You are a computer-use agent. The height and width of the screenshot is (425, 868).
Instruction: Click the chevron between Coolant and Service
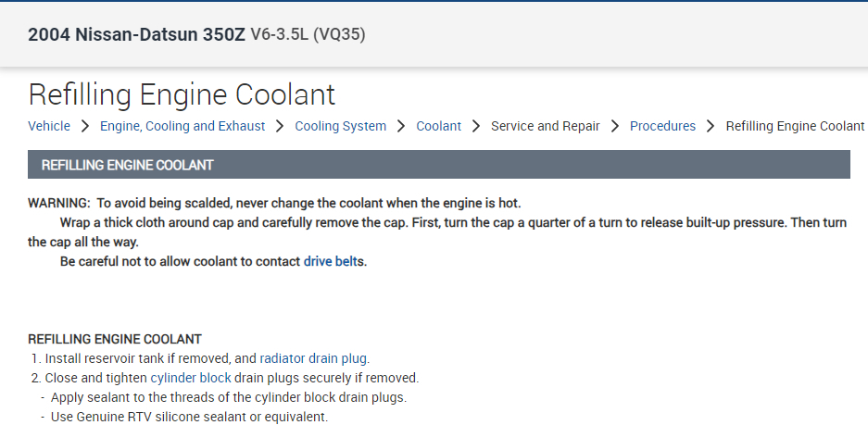476,126
